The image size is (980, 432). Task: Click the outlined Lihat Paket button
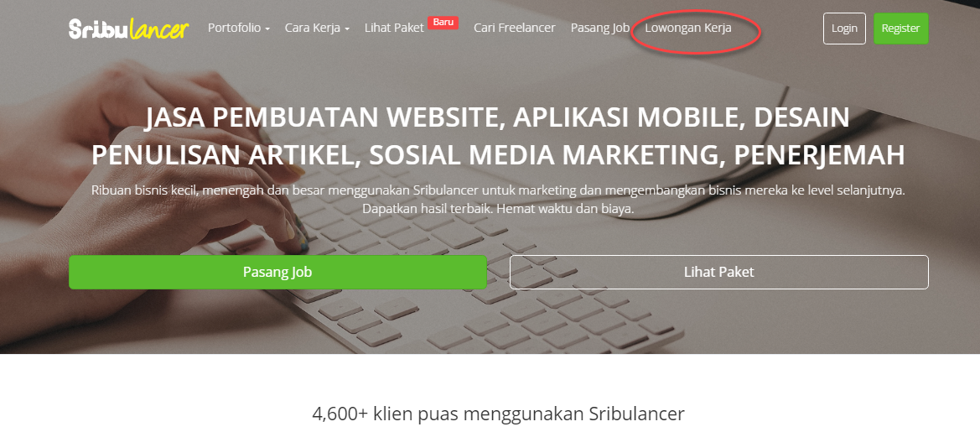click(718, 272)
